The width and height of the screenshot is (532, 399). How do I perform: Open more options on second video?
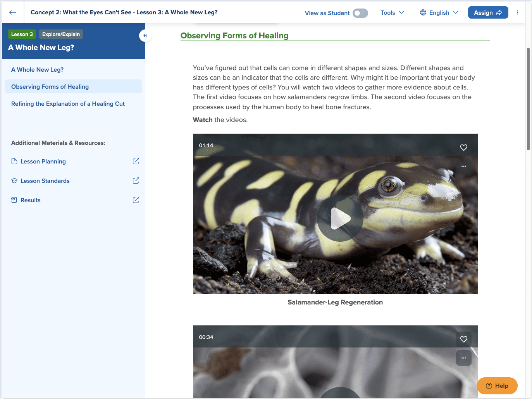[463, 358]
